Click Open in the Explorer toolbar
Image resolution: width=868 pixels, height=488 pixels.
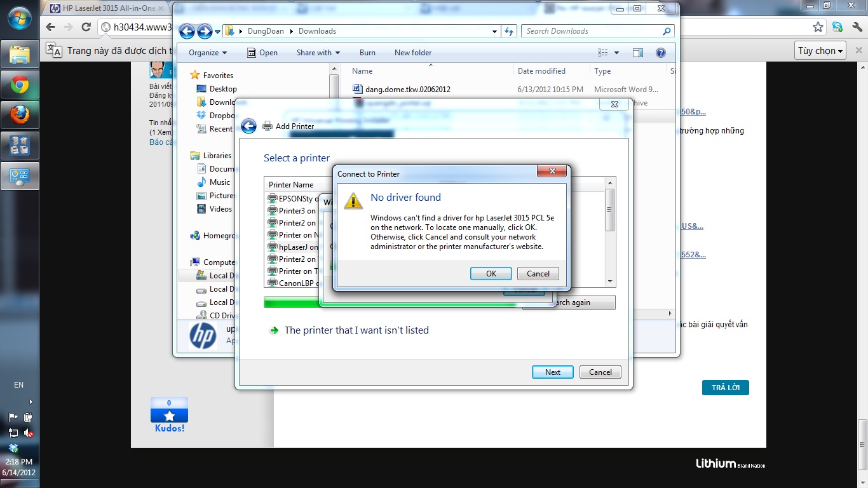pos(262,53)
